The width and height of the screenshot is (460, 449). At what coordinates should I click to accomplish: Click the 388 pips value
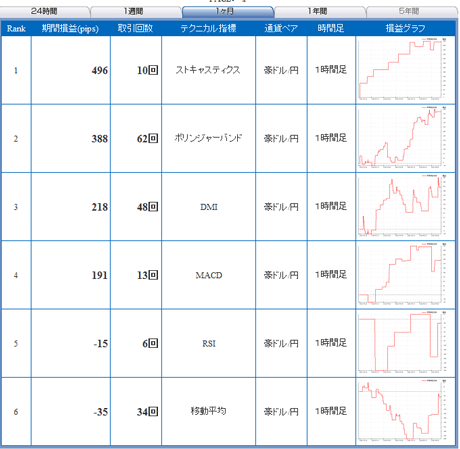(100, 139)
